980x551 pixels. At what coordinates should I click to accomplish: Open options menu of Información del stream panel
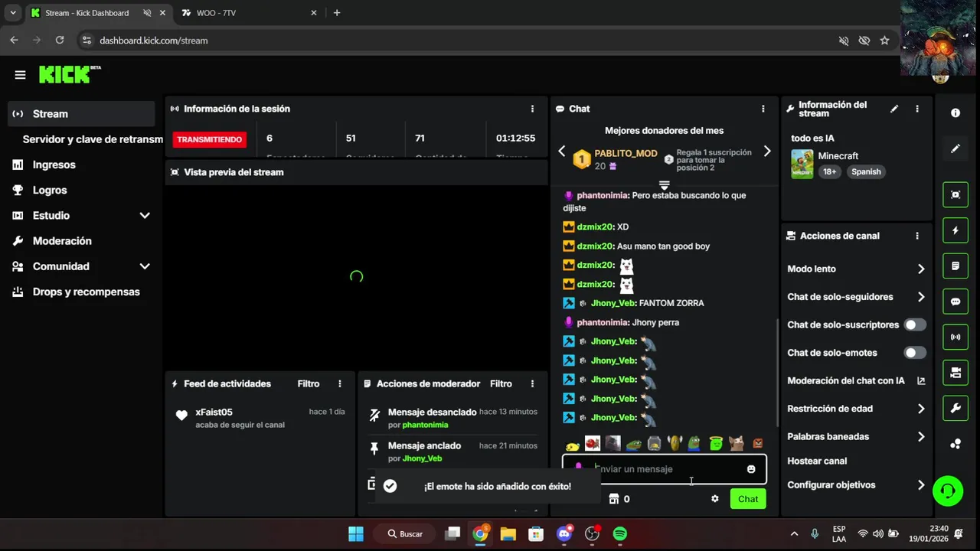(x=917, y=109)
